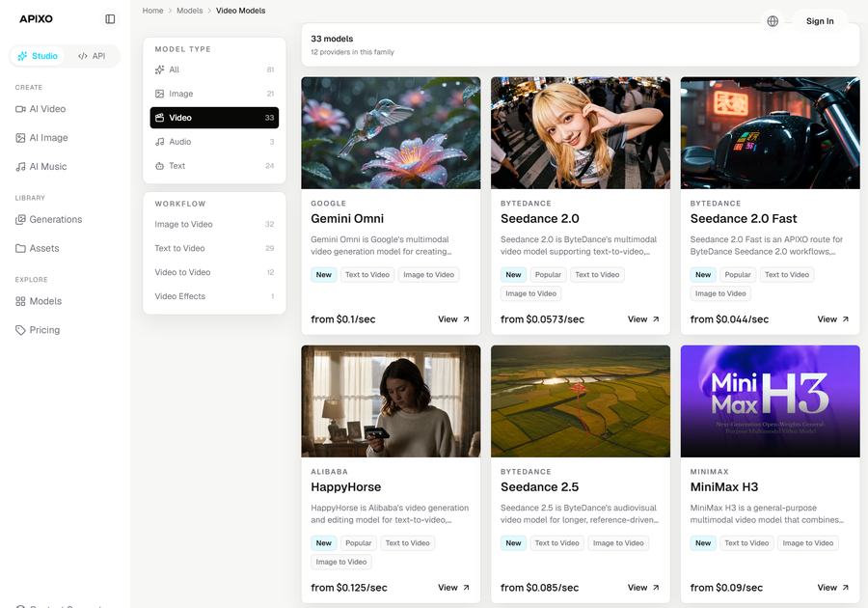The width and height of the screenshot is (868, 608).
Task: Click the Video clapperboard icon in filter
Action: pyautogui.click(x=159, y=118)
